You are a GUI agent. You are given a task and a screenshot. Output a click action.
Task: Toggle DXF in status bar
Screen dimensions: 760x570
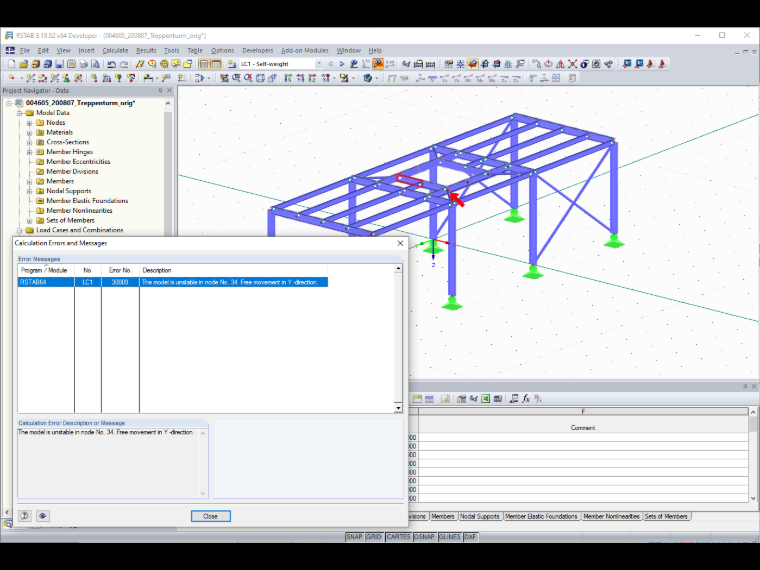pyautogui.click(x=470, y=537)
